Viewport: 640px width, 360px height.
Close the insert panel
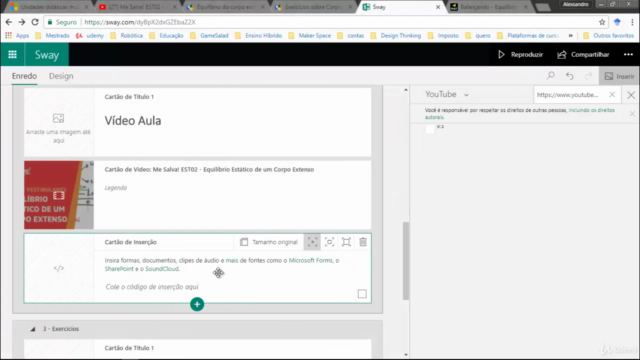[x=631, y=95]
